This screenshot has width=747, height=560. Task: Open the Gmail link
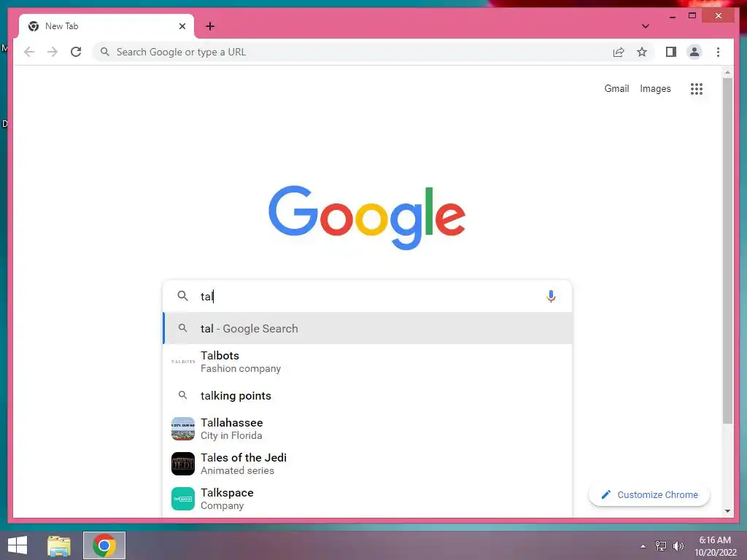tap(616, 88)
